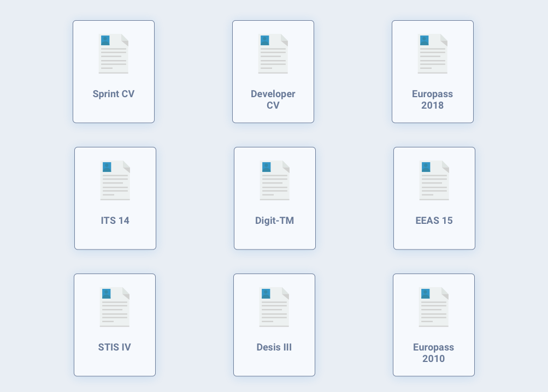Open the Europass 2018 template card

433,72
